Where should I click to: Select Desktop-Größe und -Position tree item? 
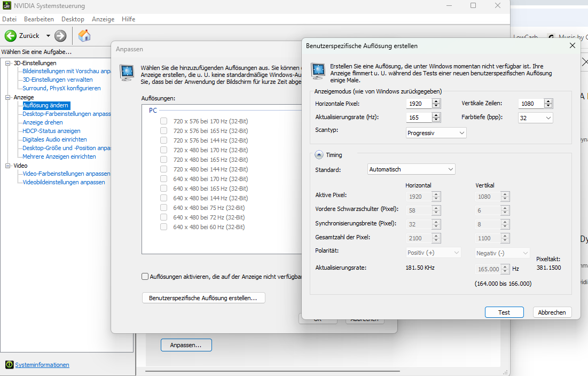[x=66, y=148]
